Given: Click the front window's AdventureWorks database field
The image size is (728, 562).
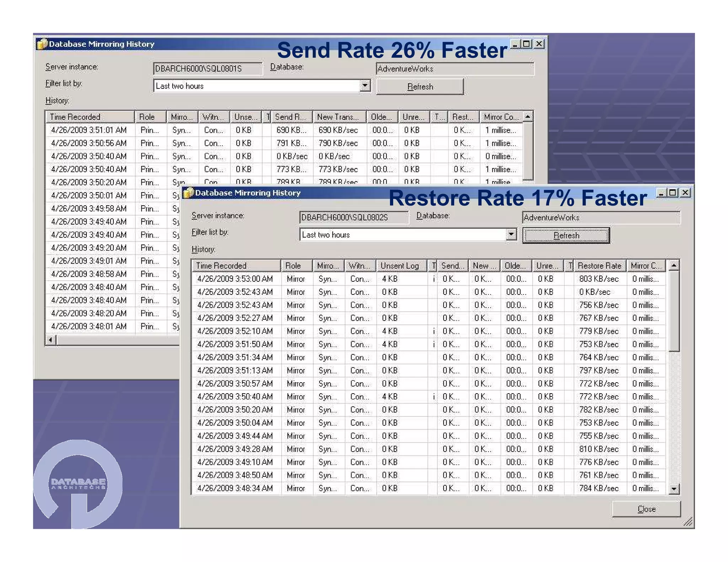Looking at the screenshot, I should pos(601,217).
